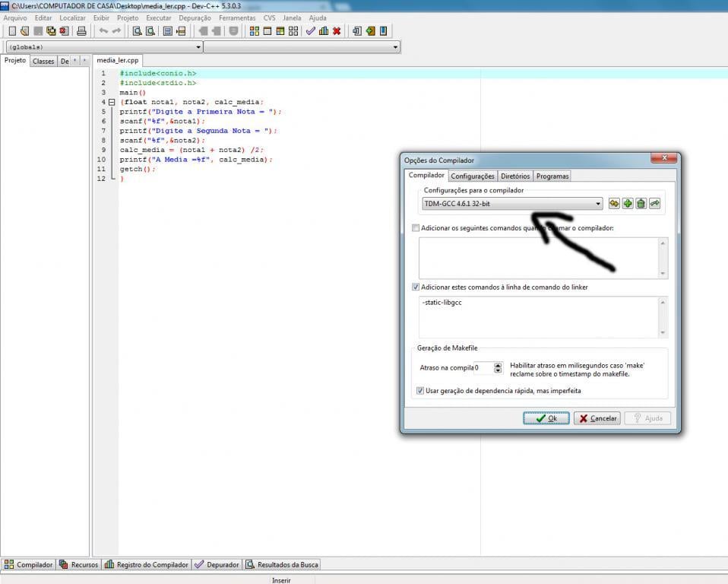The height and width of the screenshot is (584, 728).
Task: Click the Cancelar button
Action: click(597, 418)
